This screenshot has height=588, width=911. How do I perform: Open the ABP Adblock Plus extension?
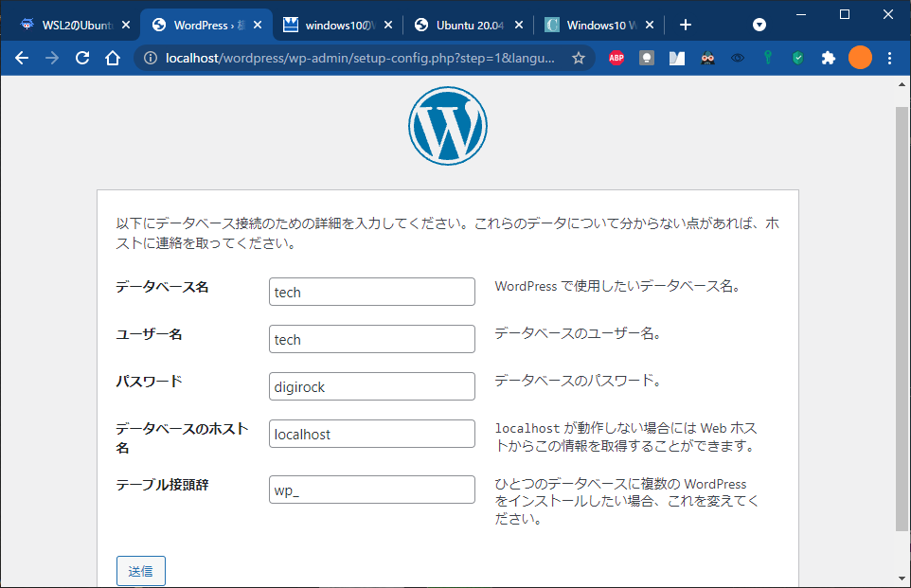[x=616, y=58]
